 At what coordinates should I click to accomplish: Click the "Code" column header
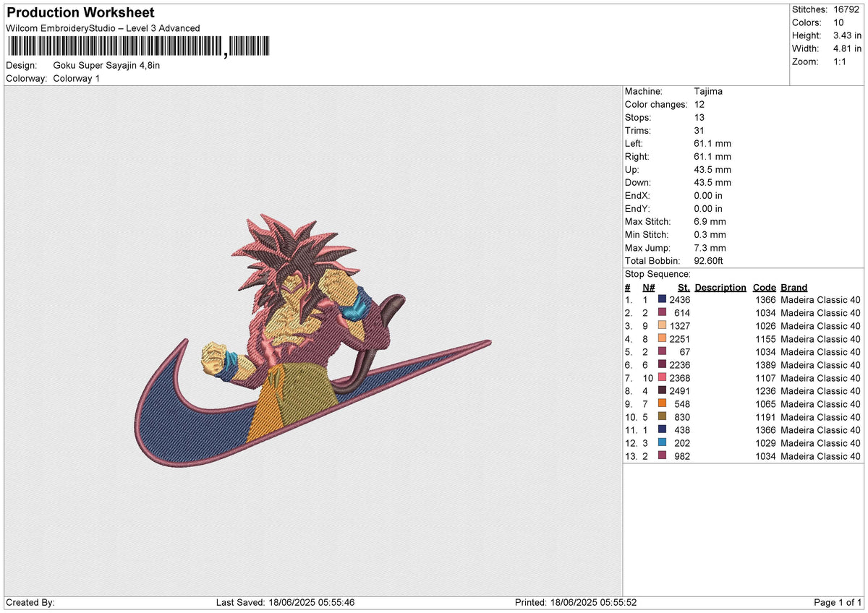(765, 287)
